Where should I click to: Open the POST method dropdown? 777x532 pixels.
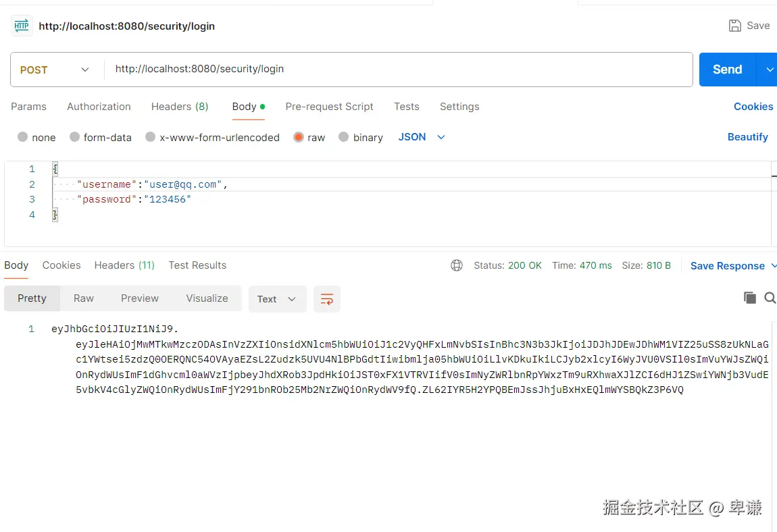[x=55, y=70]
